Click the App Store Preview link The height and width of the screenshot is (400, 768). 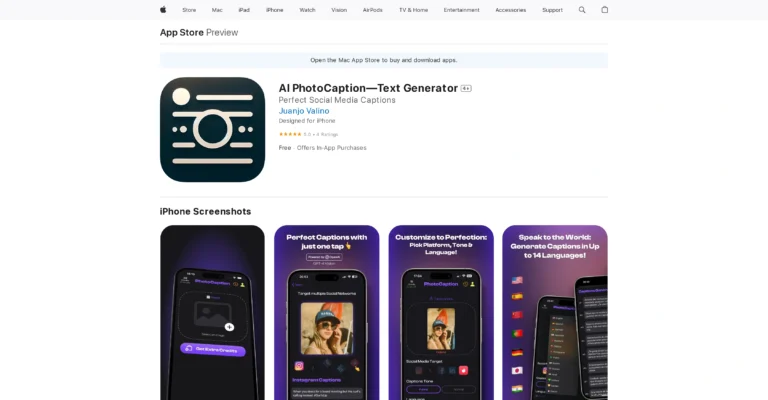[199, 32]
